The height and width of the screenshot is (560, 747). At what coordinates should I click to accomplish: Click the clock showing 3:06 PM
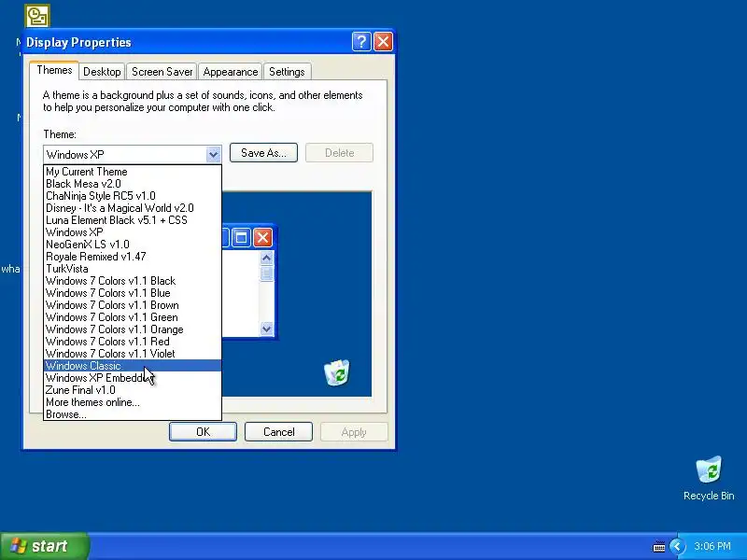[x=712, y=546]
